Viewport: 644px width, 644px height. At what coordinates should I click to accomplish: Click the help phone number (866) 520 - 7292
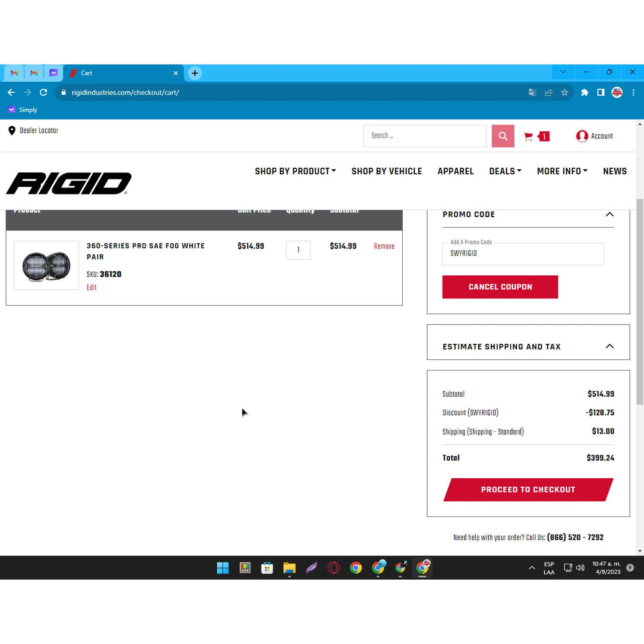[x=575, y=537]
